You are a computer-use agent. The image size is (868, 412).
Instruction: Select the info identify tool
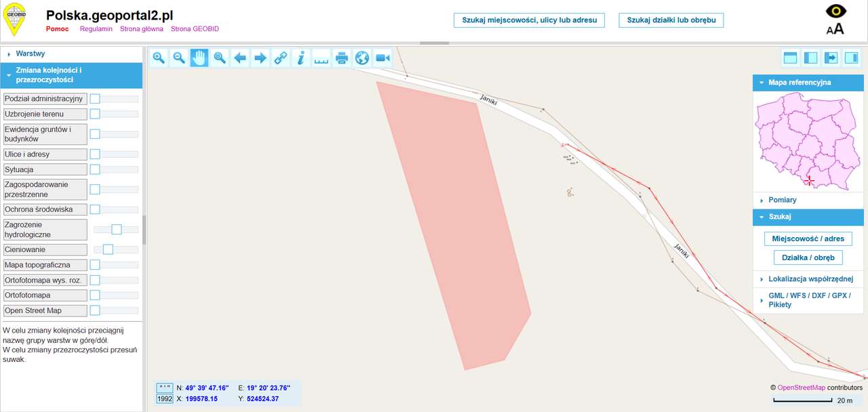(x=301, y=58)
